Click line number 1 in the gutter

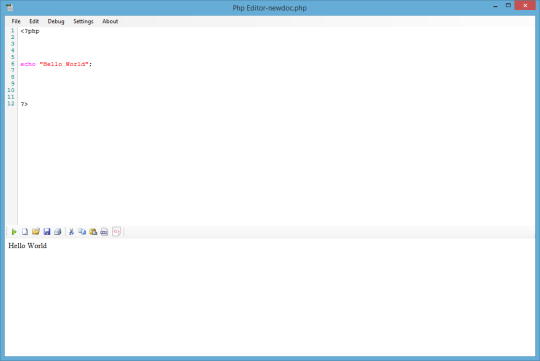click(x=13, y=31)
